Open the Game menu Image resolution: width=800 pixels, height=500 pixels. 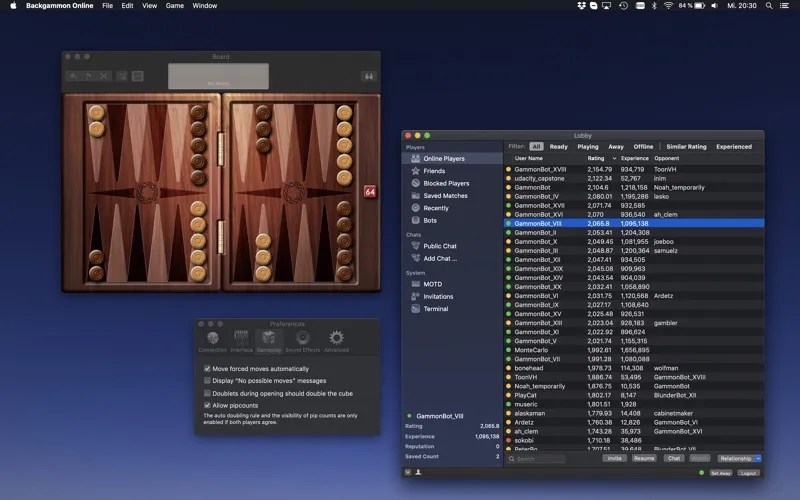tap(174, 6)
